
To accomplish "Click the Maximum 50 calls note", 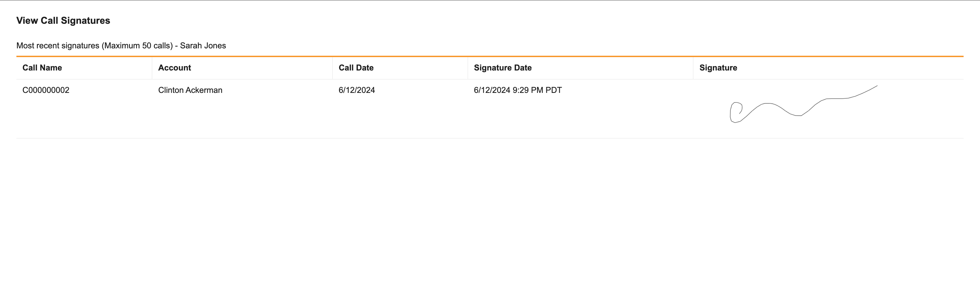I will pos(137,46).
